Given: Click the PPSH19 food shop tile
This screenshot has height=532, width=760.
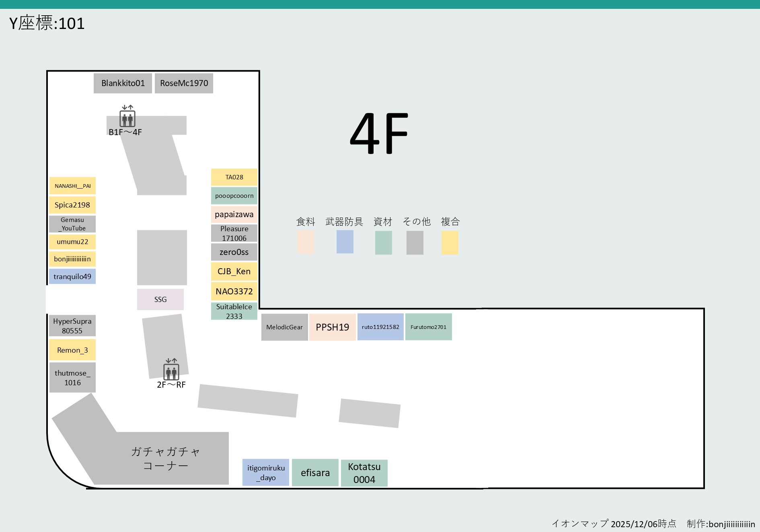Looking at the screenshot, I should click(332, 327).
